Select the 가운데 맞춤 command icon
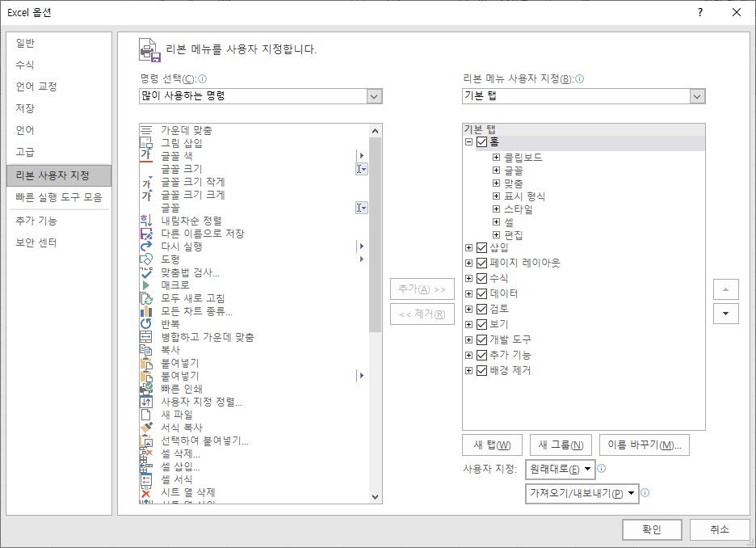 click(146, 130)
